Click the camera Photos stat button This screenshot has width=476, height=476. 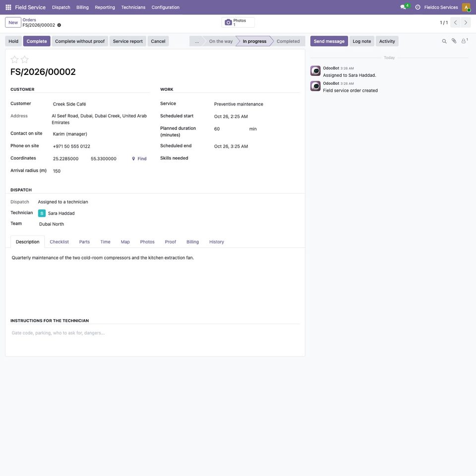tap(238, 22)
